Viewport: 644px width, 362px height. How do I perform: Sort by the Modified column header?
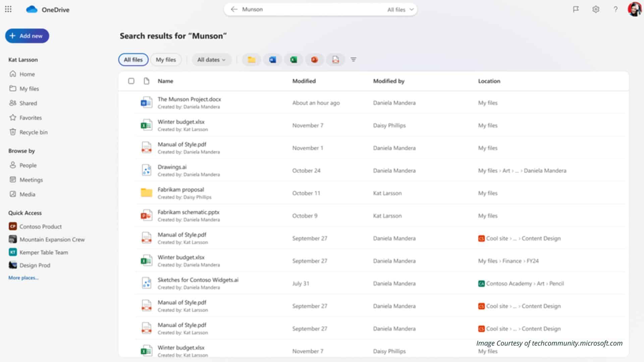pyautogui.click(x=304, y=81)
